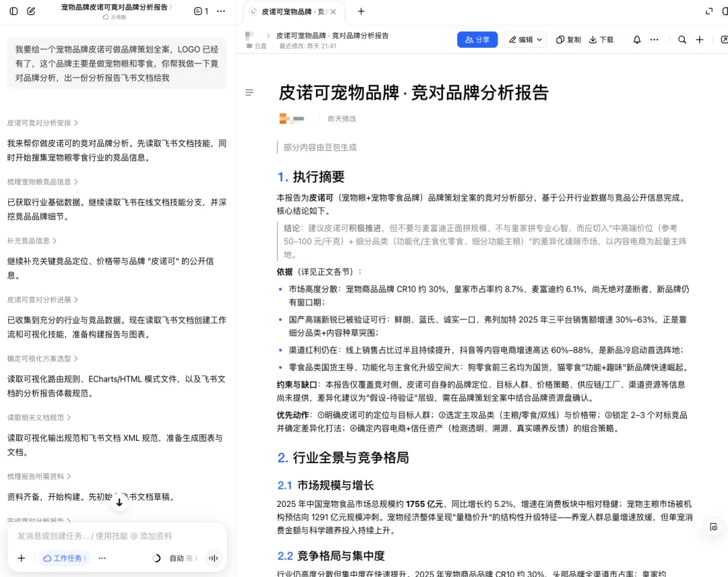
Task: Click the breadcrumb document title 竞对品牌分析报告
Action: pos(332,36)
